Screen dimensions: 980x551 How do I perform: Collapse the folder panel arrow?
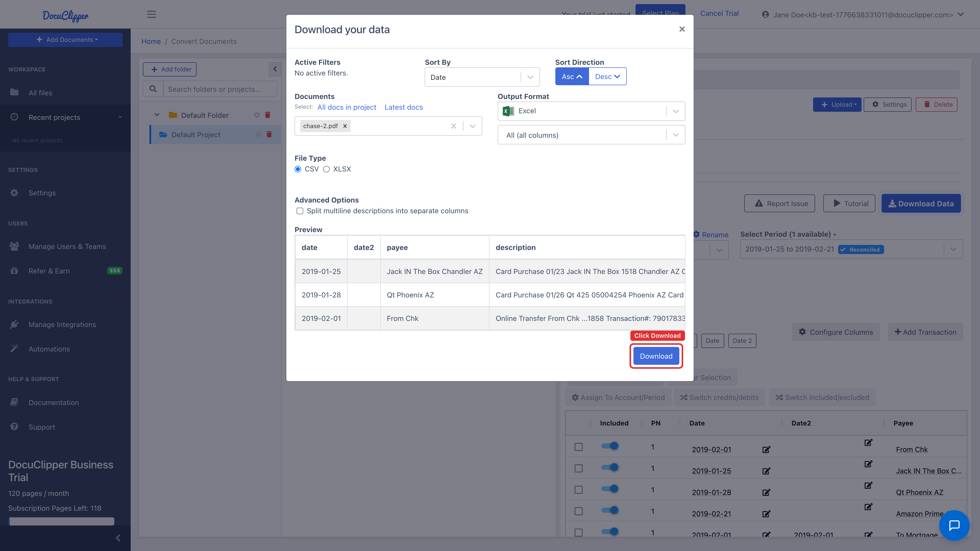pos(275,69)
